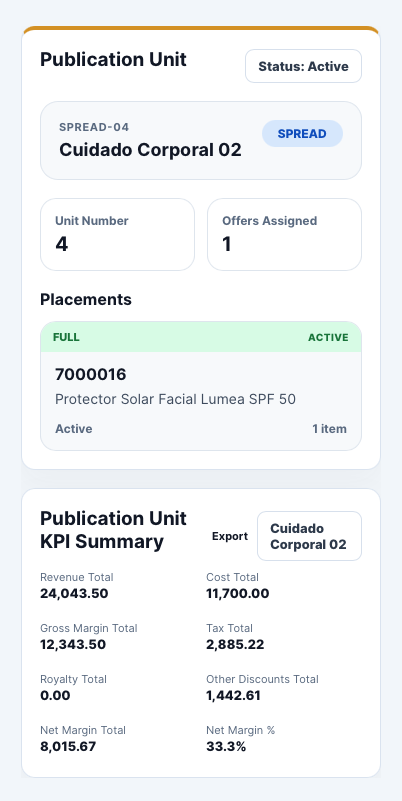Click the Net Margin Total label
This screenshot has width=402, height=801.
pos(83,731)
